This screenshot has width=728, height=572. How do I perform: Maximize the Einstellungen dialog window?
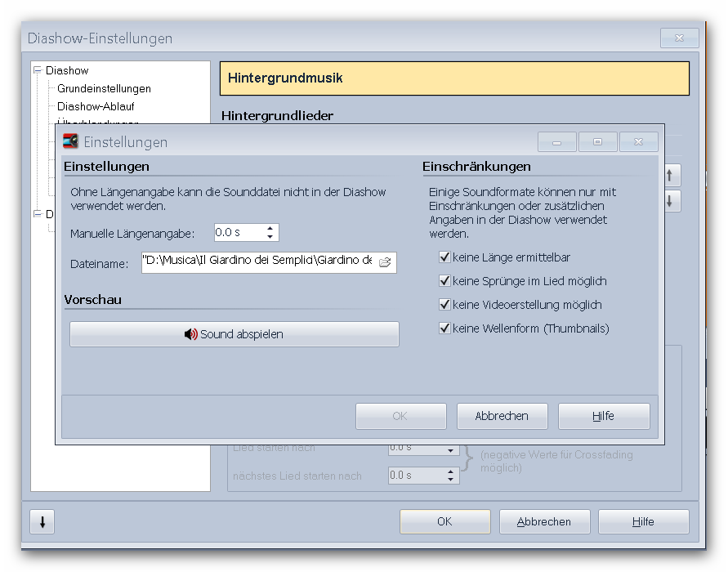(x=598, y=142)
